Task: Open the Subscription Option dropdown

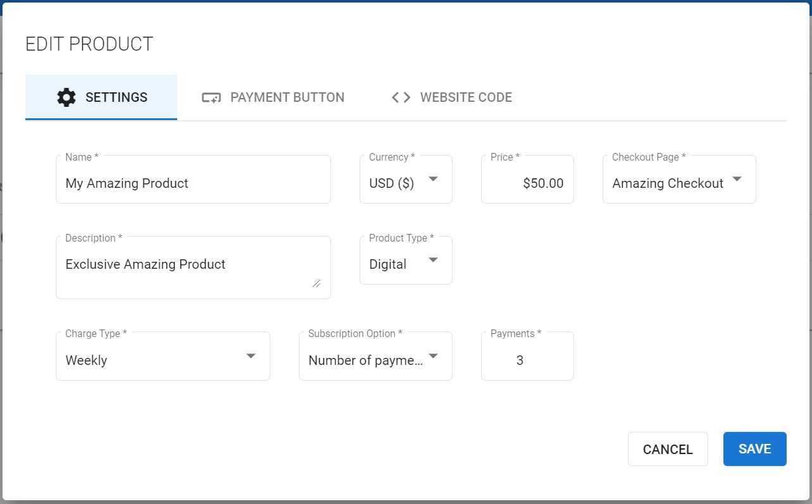Action: (x=433, y=356)
